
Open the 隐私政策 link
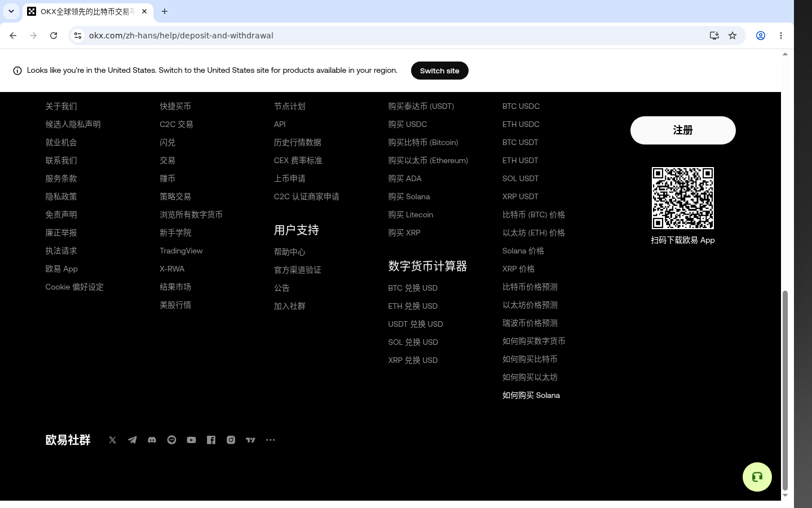coord(61,196)
